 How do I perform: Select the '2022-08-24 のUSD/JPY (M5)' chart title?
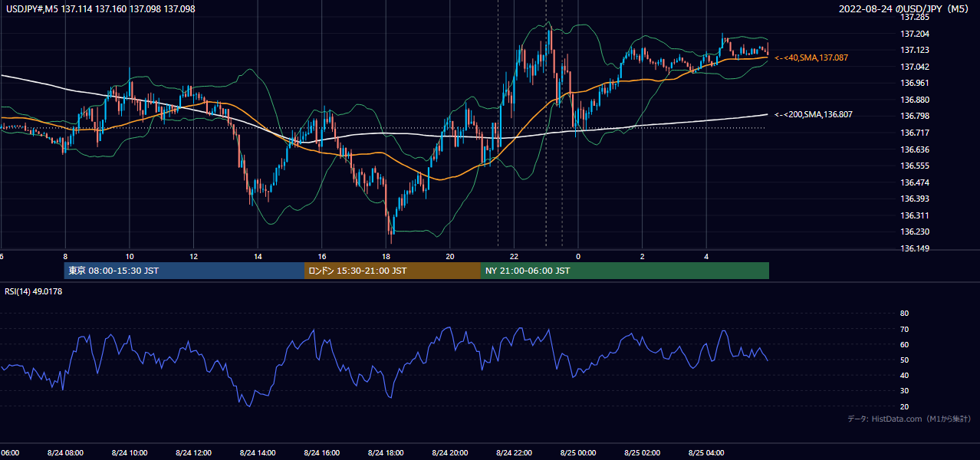[x=905, y=8]
